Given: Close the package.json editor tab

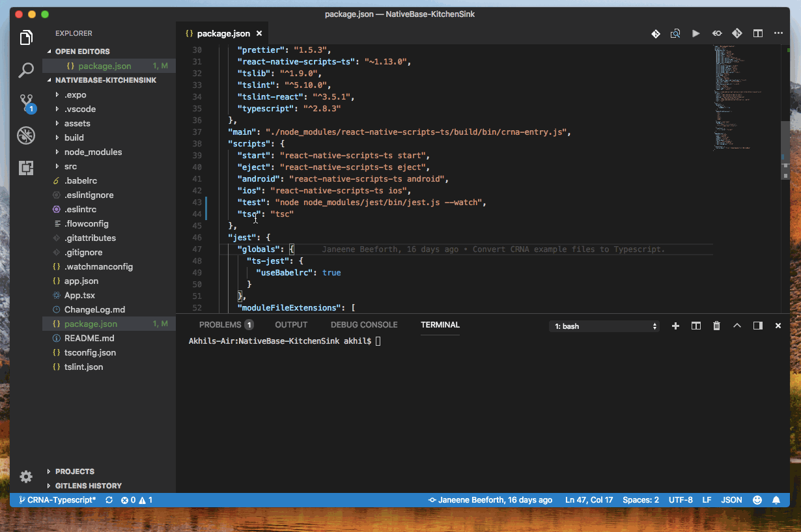Looking at the screenshot, I should [x=259, y=33].
